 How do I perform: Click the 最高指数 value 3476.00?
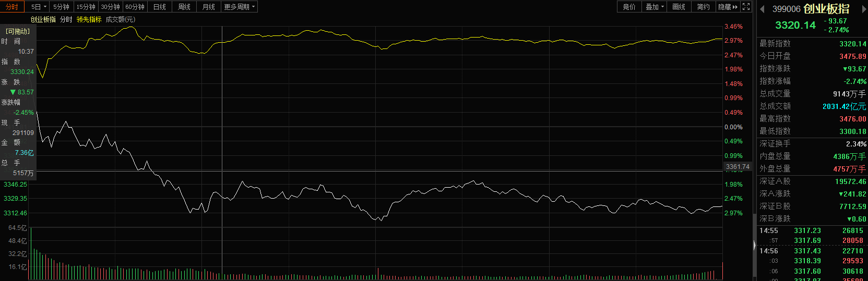tap(852, 119)
